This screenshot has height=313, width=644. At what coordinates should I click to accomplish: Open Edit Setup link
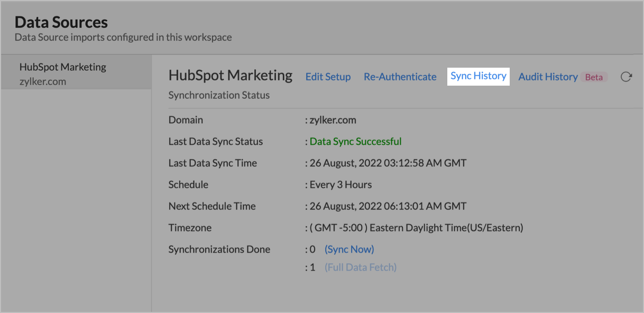[328, 77]
